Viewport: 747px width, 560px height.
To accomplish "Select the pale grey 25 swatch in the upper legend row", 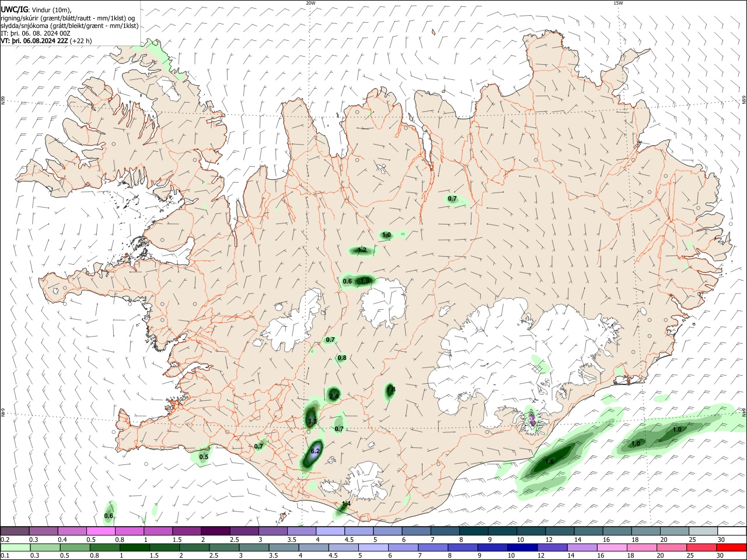I will [703, 531].
